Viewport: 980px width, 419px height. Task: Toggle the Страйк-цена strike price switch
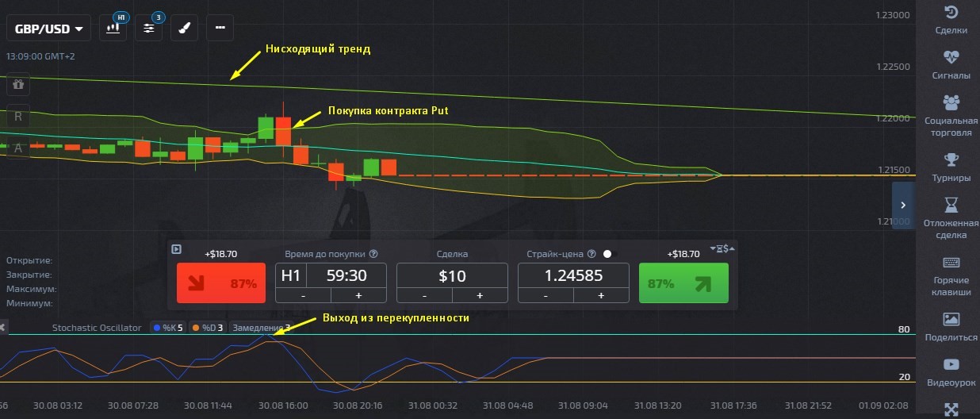(x=607, y=254)
